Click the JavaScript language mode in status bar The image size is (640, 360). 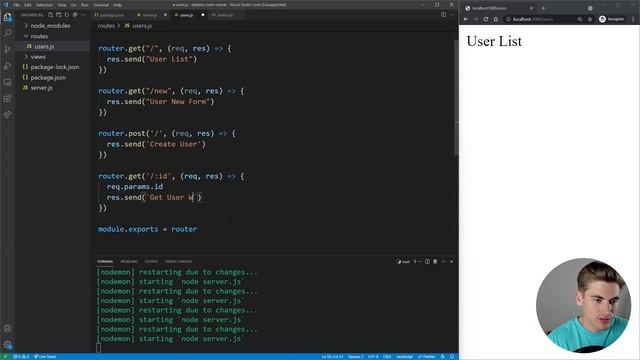pos(404,356)
